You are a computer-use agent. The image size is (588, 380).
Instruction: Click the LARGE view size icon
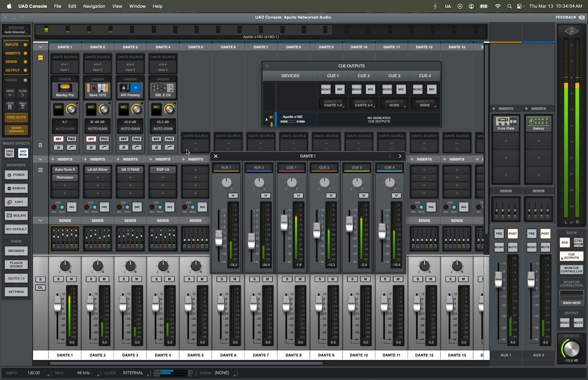(x=10, y=106)
